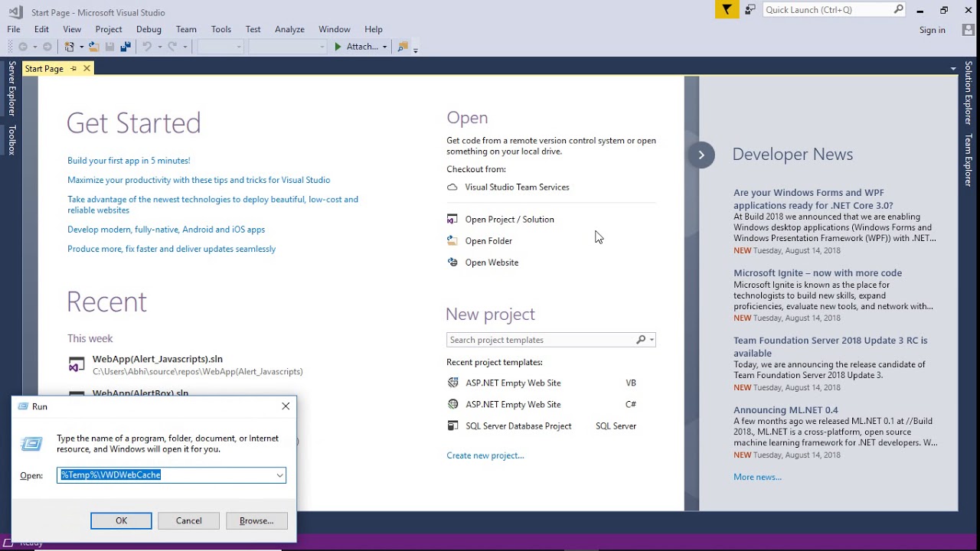
Task: Open the document tab list dropdown arrow
Action: [953, 69]
